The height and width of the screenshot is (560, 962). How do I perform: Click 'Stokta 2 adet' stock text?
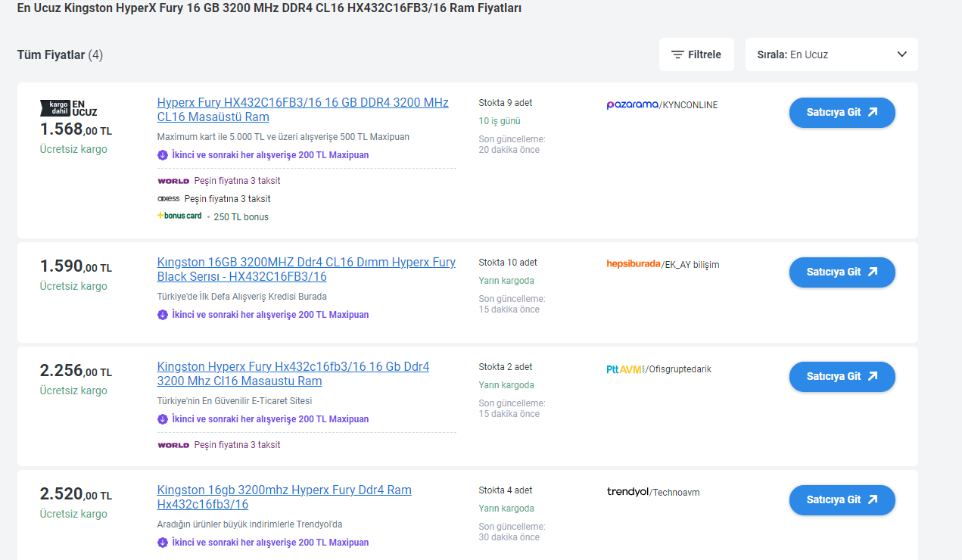506,367
